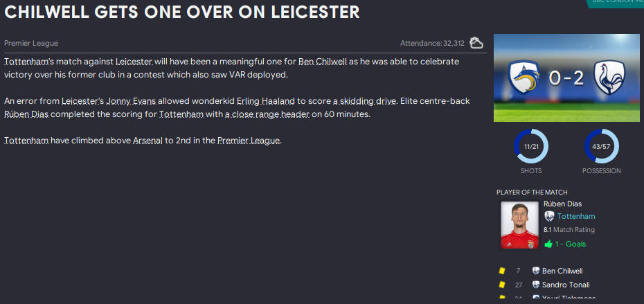The height and width of the screenshot is (304, 644).
Task: Click the cloudy weather icon beside attendance
Action: pos(476,43)
